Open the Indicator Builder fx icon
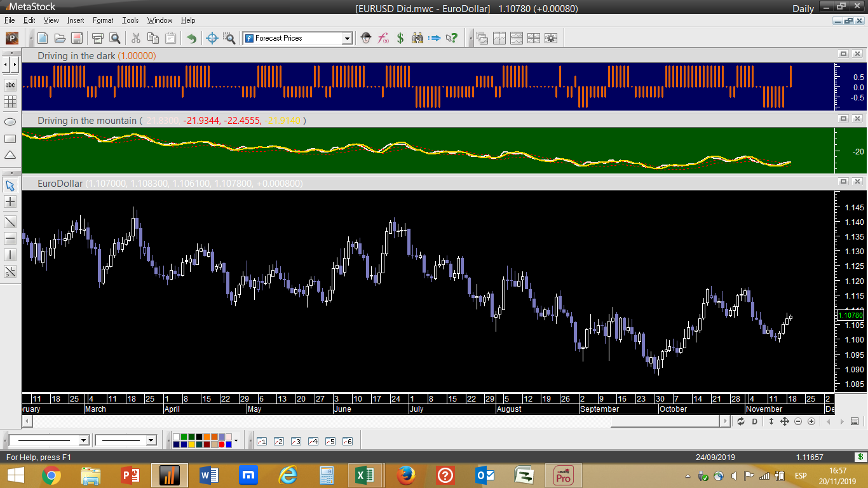868x488 pixels. pyautogui.click(x=383, y=38)
